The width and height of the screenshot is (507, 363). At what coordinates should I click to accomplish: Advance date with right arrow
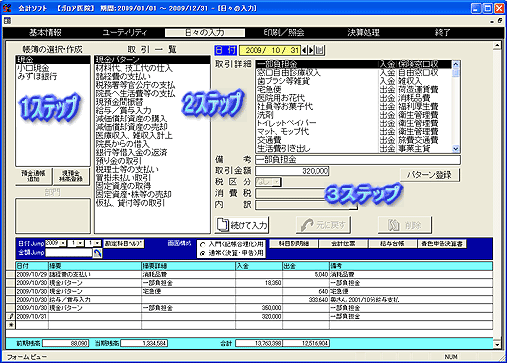[x=311, y=50]
